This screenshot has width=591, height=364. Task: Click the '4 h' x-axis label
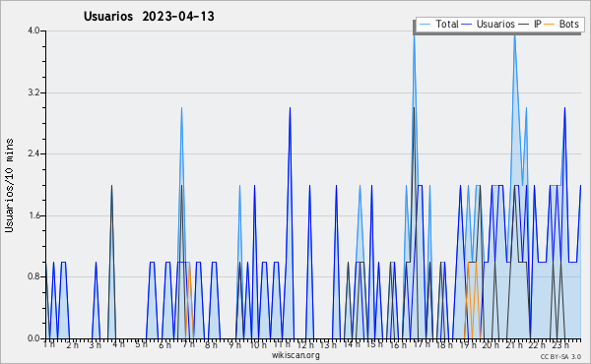click(118, 344)
